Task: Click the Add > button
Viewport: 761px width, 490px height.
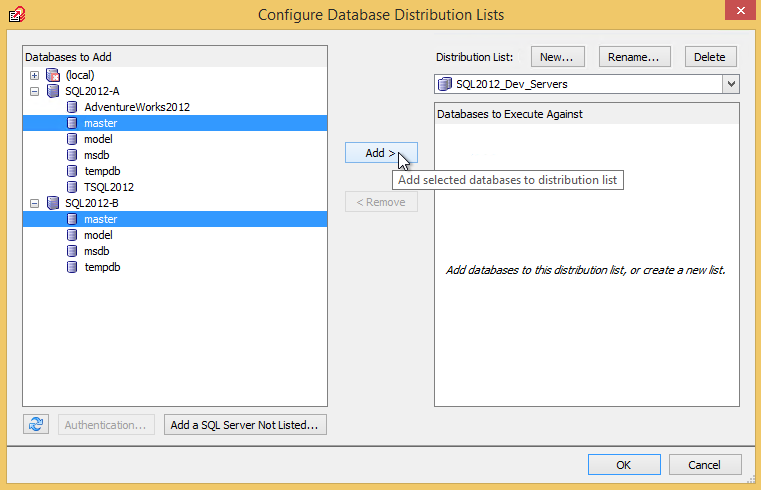Action: [380, 153]
